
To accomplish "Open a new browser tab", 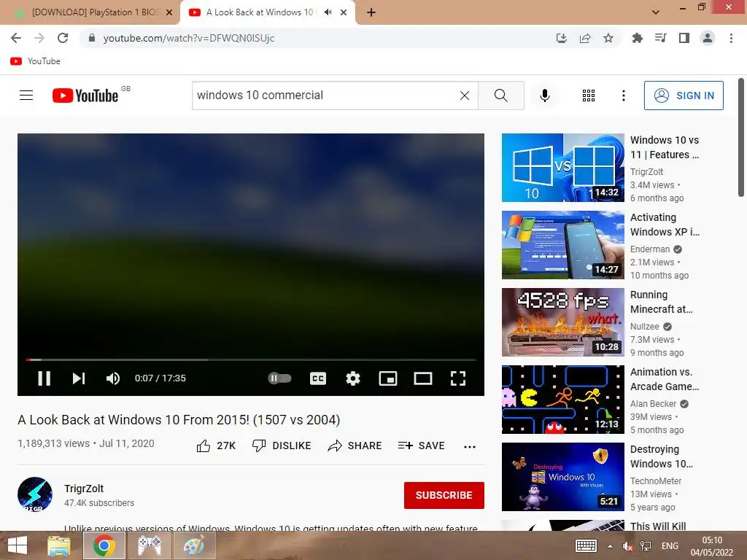I will click(x=371, y=12).
